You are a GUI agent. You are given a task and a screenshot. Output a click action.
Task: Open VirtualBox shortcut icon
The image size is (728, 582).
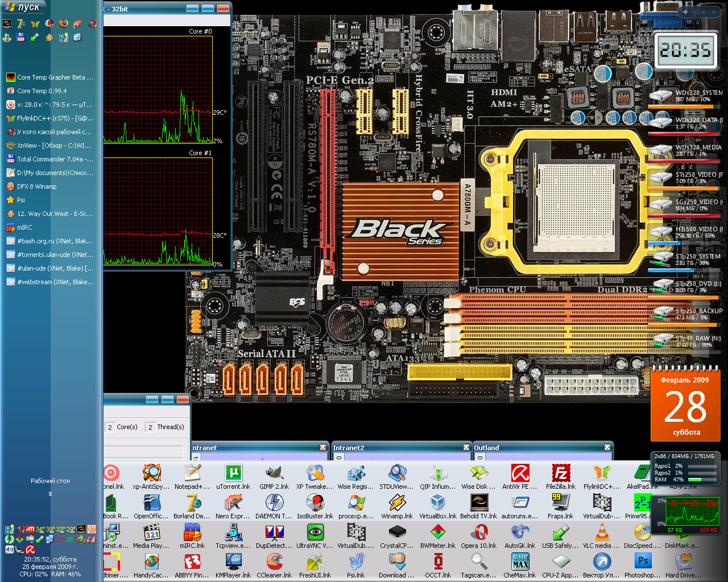[437, 502]
